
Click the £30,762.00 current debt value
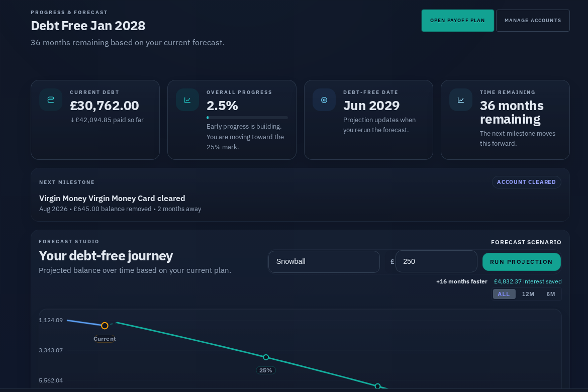pos(104,106)
